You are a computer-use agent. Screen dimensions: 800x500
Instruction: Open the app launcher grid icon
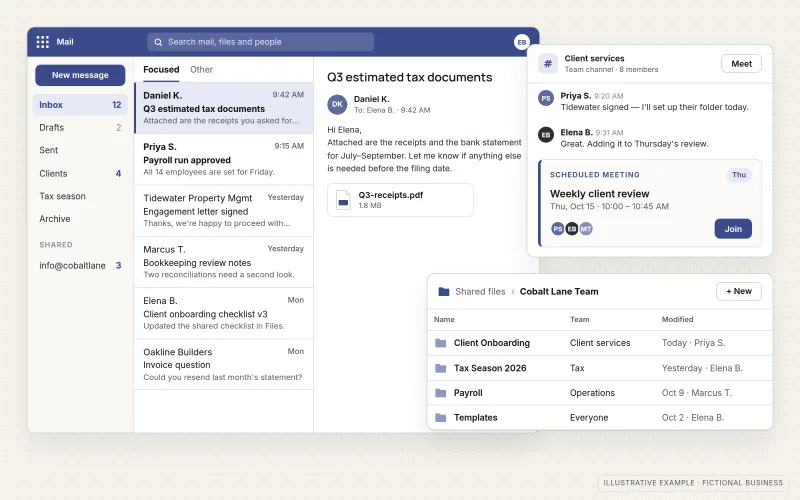(x=42, y=42)
